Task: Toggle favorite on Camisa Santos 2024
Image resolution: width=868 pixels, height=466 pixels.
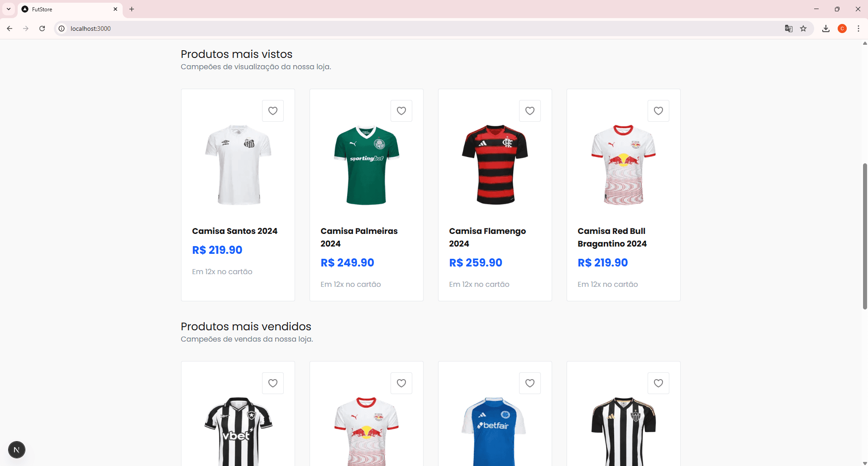Action: 272,110
